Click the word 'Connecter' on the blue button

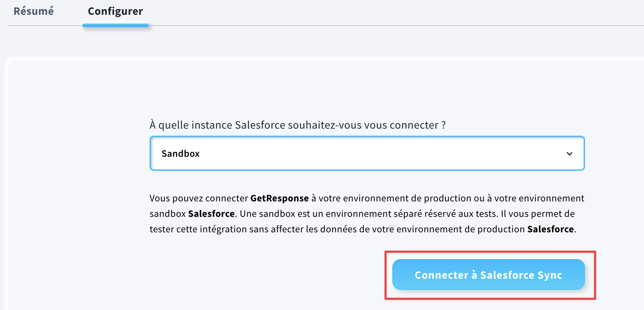pyautogui.click(x=442, y=275)
